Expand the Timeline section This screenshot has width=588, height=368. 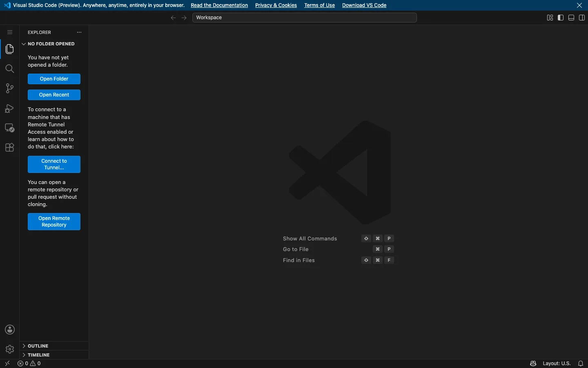54,355
